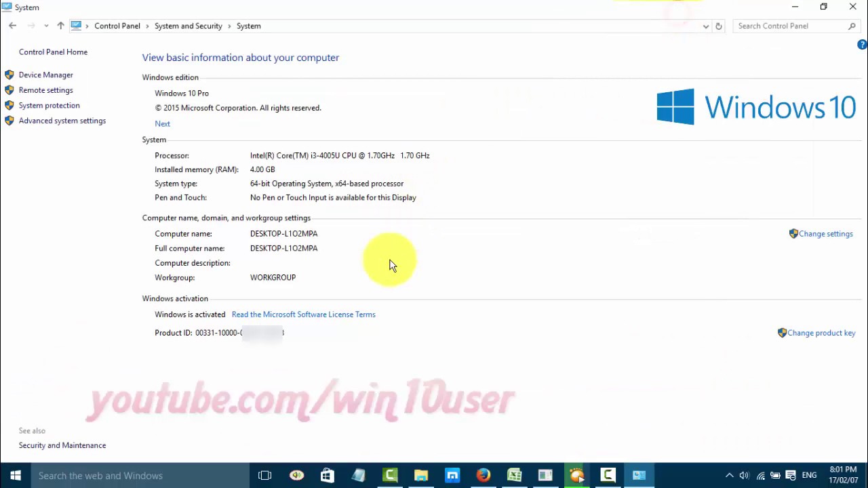Click the battery tray icon

pyautogui.click(x=775, y=475)
